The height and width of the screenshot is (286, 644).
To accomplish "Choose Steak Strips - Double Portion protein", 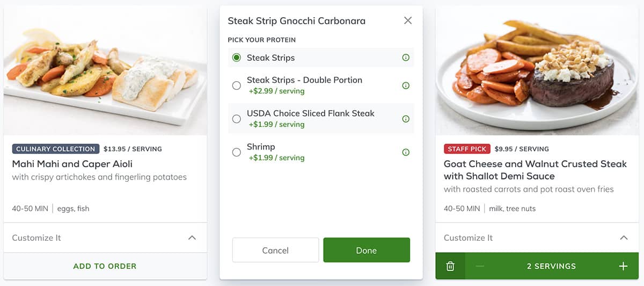I will (x=237, y=85).
